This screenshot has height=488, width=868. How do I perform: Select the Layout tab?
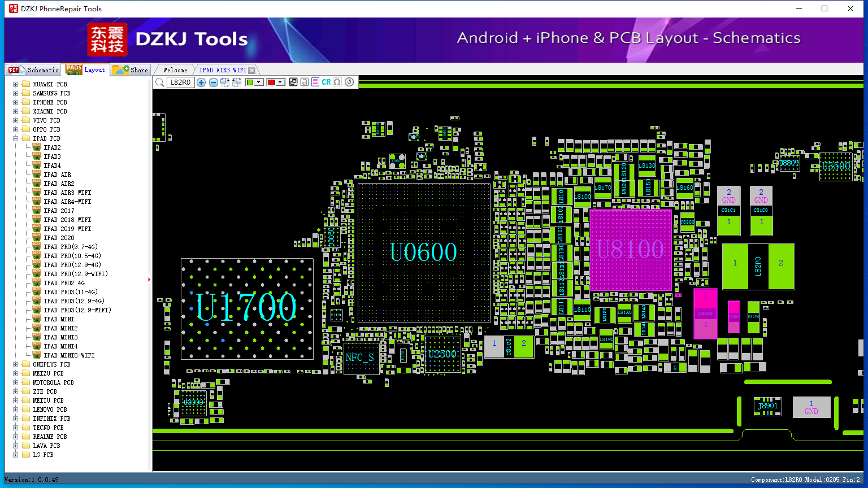[85, 69]
